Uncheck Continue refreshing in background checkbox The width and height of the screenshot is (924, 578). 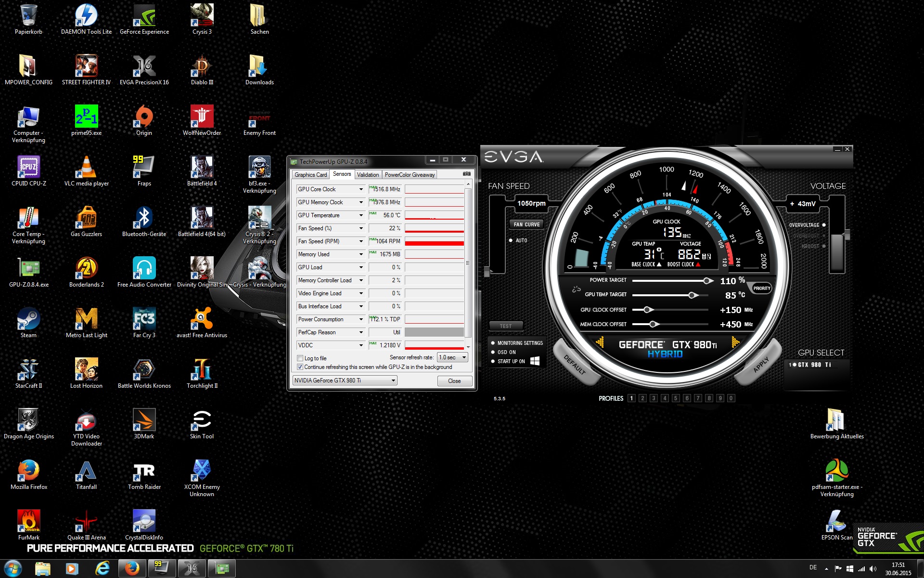point(300,367)
